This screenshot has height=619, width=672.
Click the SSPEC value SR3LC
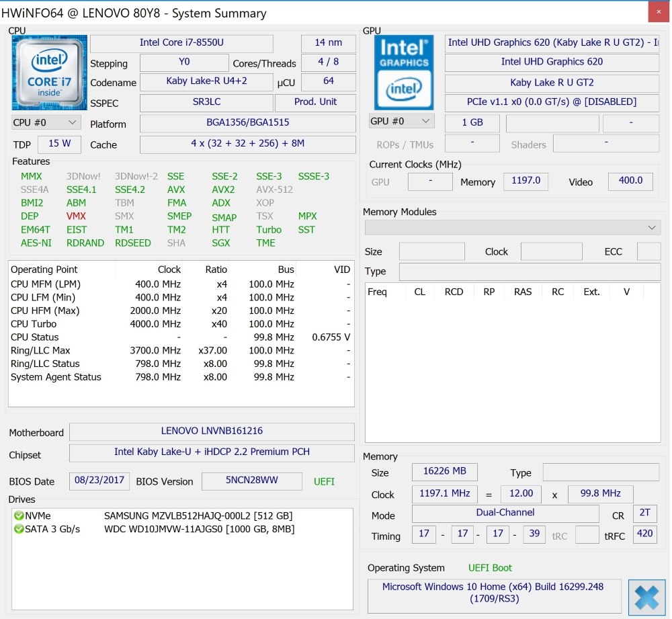click(206, 102)
